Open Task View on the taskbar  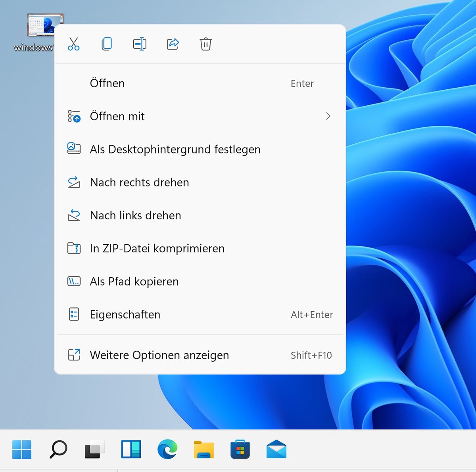click(94, 449)
